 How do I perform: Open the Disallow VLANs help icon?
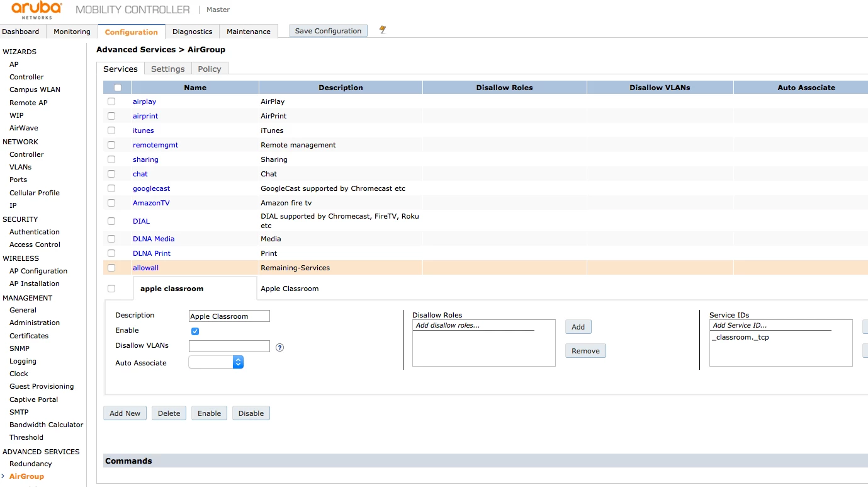(279, 347)
